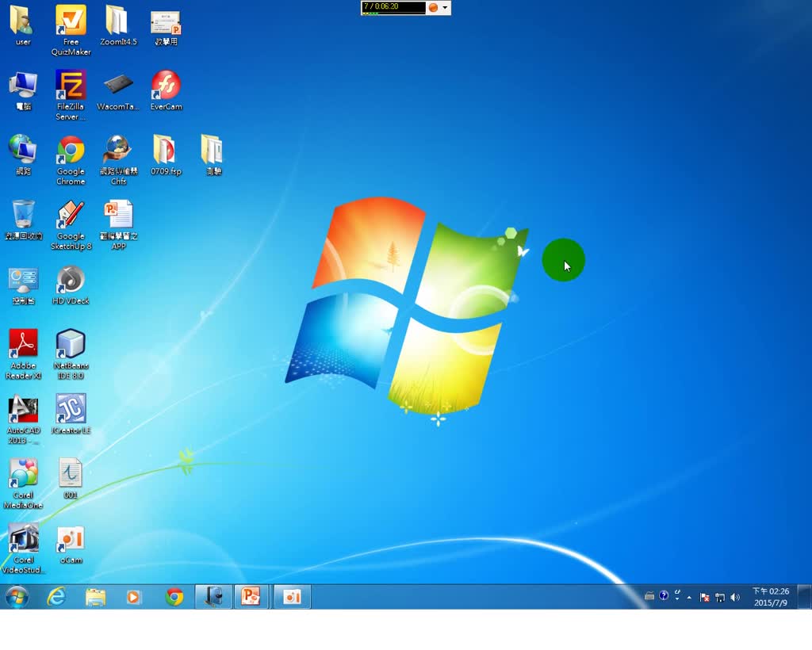Screen dimensions: 812x650
Task: Launch Corel VideoStudio shortcut
Action: 23,549
